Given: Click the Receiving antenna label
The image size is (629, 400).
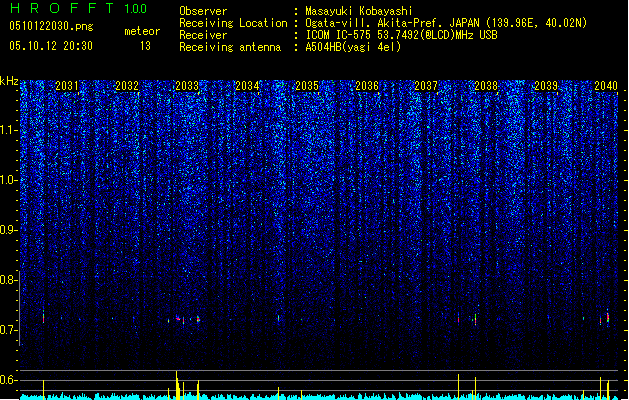Looking at the screenshot, I should [x=230, y=47].
